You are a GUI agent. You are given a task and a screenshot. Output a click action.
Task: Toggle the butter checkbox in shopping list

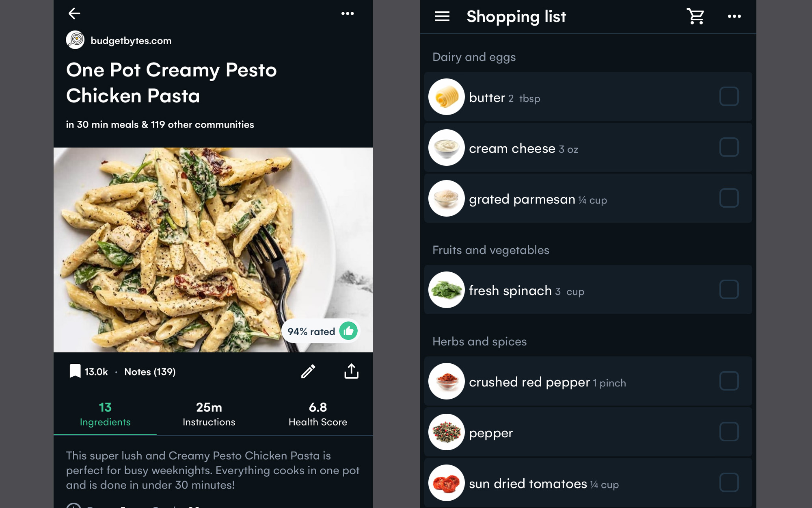[729, 97]
